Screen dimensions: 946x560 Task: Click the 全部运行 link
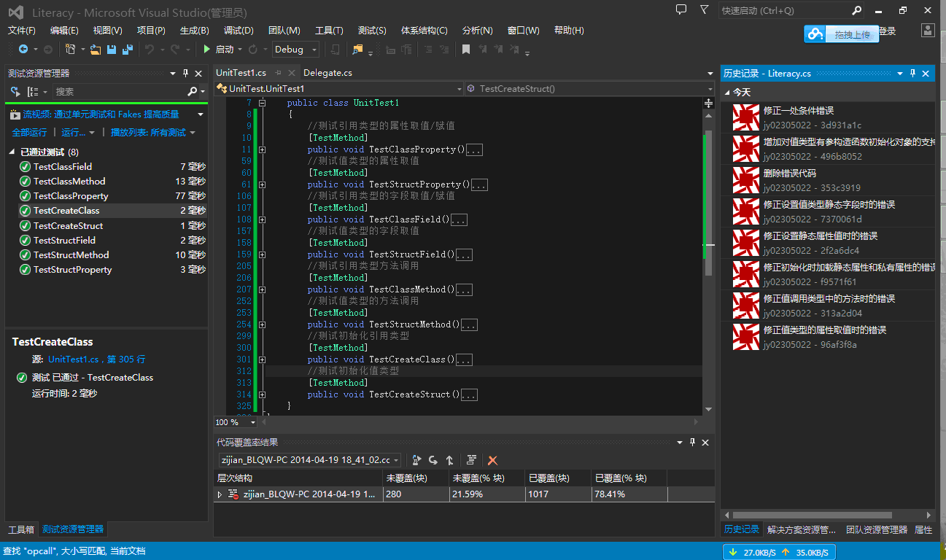29,133
